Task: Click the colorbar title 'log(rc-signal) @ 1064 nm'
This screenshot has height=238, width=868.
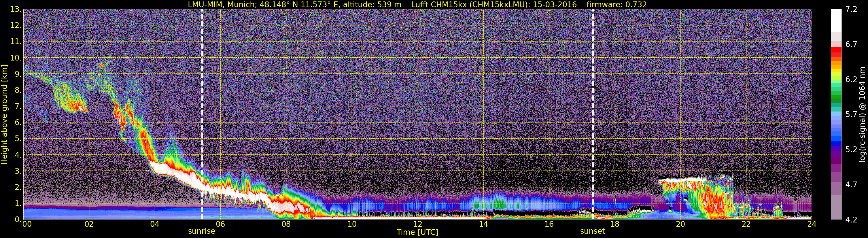Action: tap(862, 114)
